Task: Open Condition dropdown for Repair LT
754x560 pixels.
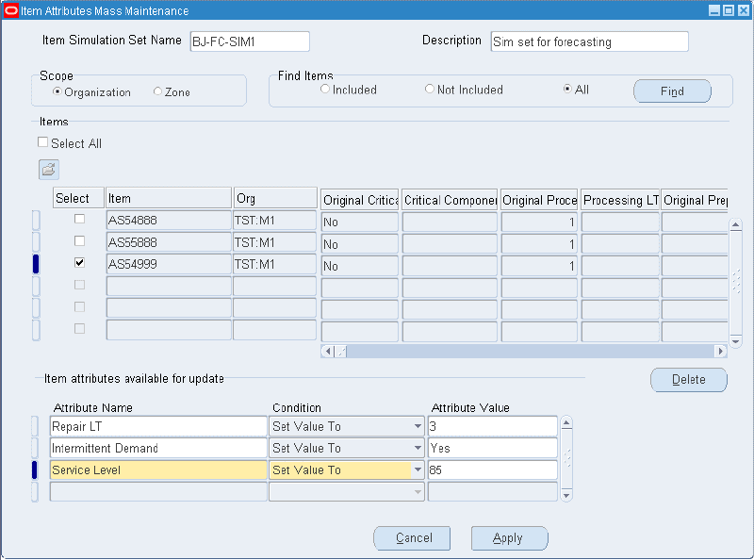Action: 418,426
